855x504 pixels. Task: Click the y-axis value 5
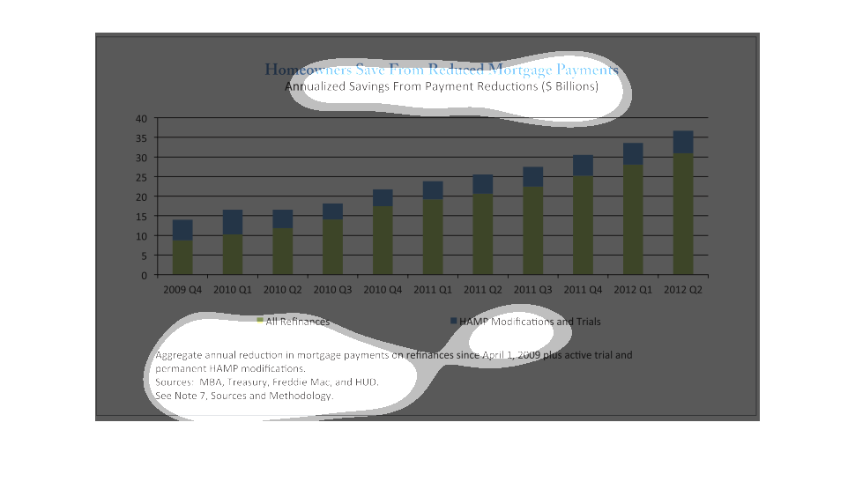pos(144,256)
